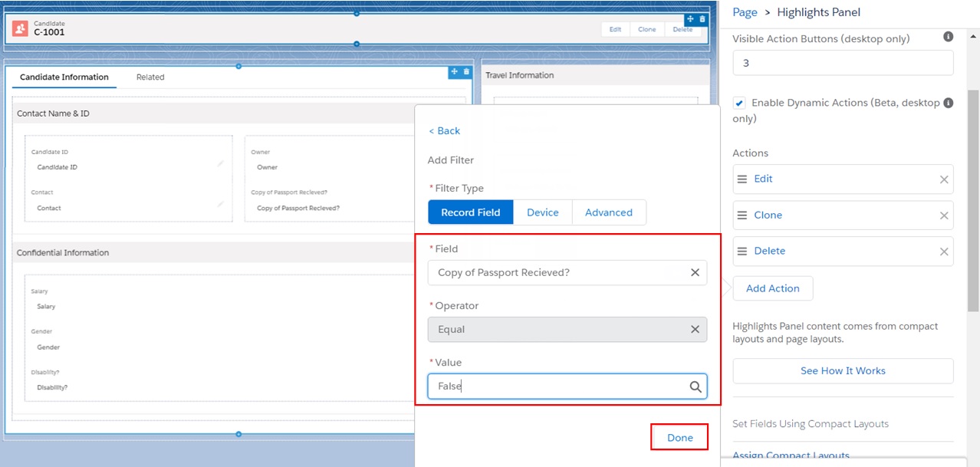Switch filter type to Advanced
Viewport: 980px width, 467px height.
tap(608, 212)
